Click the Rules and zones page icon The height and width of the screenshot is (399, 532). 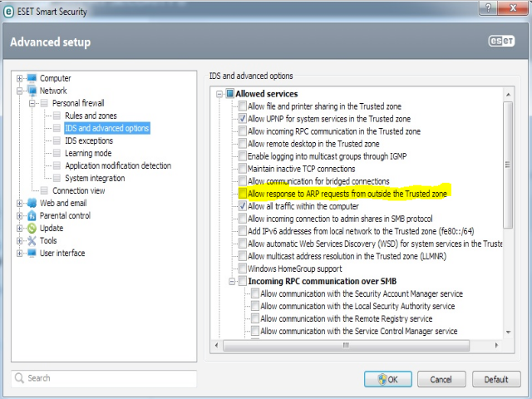pyautogui.click(x=57, y=116)
